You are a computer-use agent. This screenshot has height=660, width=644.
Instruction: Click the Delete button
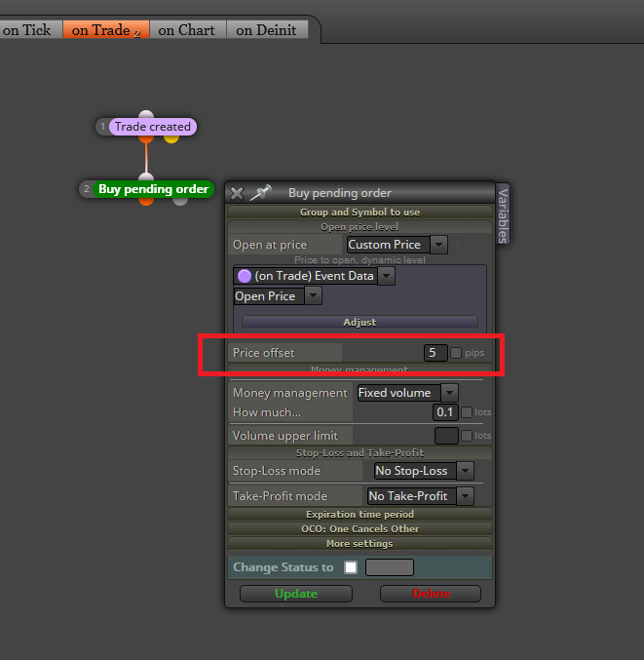(431, 594)
